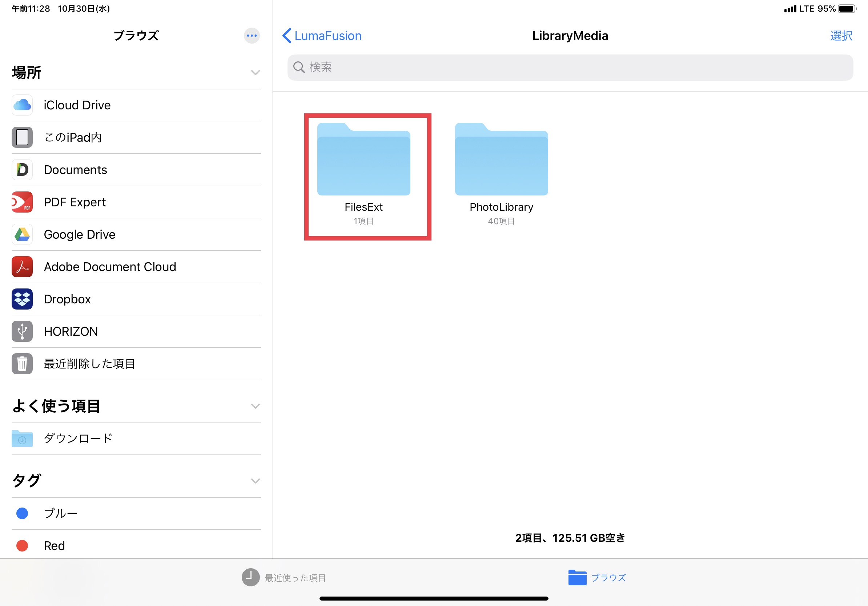Tap the ellipsis more options button
Screen dimensions: 868x606
252,36
